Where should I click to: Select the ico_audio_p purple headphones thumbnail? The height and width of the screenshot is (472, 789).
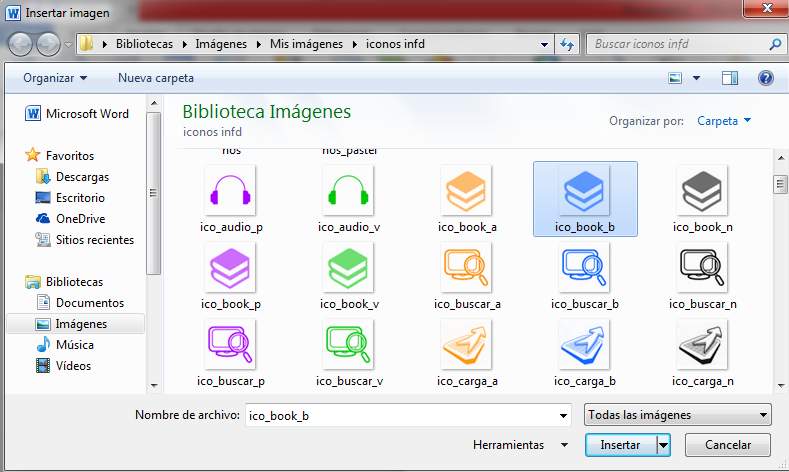pos(231,191)
